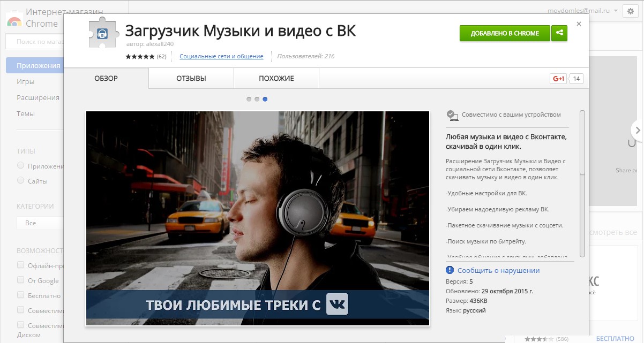Click БЕСПЛАТНО label in the background page
The width and height of the screenshot is (644, 343).
click(x=615, y=339)
